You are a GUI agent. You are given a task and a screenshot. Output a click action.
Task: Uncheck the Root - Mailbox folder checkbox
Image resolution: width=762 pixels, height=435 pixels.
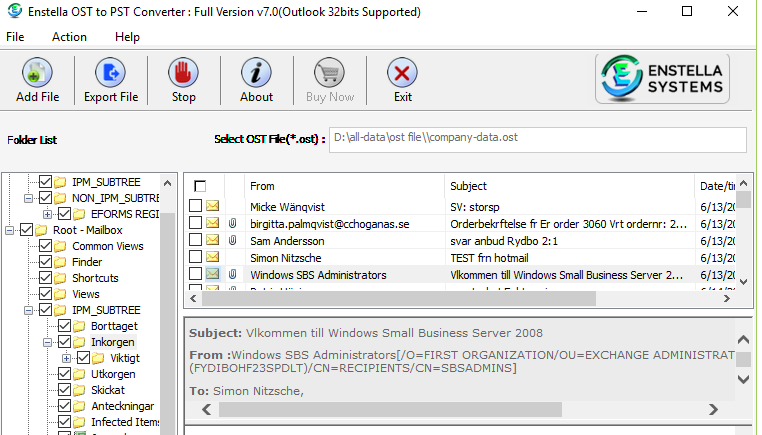pos(27,230)
